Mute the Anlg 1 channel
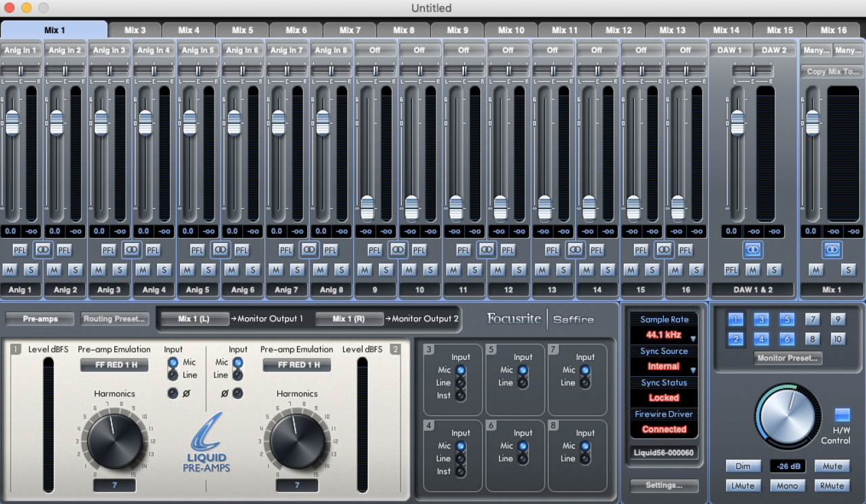866x504 pixels. click(x=9, y=270)
